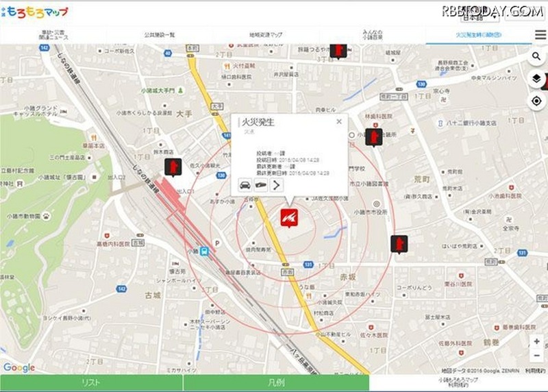Switch to 地域資源マップ tab
This screenshot has height=392, width=548.
266,34
